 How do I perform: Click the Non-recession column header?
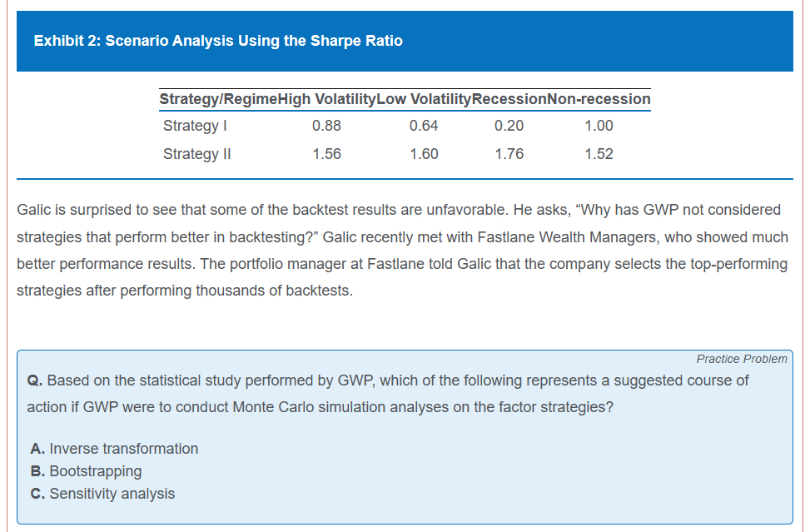[599, 99]
